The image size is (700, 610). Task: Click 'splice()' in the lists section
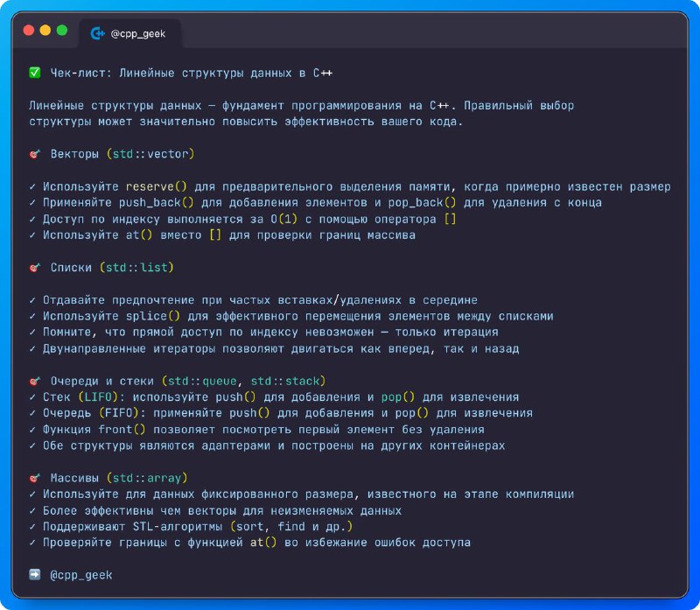152,316
